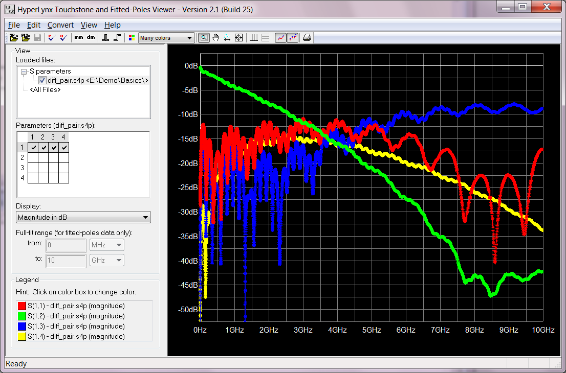This screenshot has height=373, width=566.
Task: Toggle vertical grid lines icon
Action: coord(254,38)
